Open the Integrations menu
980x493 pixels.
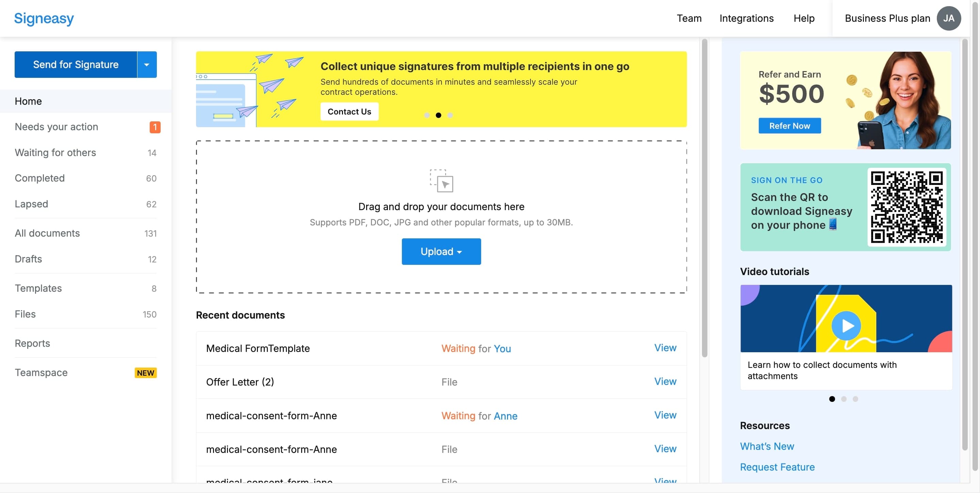(747, 18)
